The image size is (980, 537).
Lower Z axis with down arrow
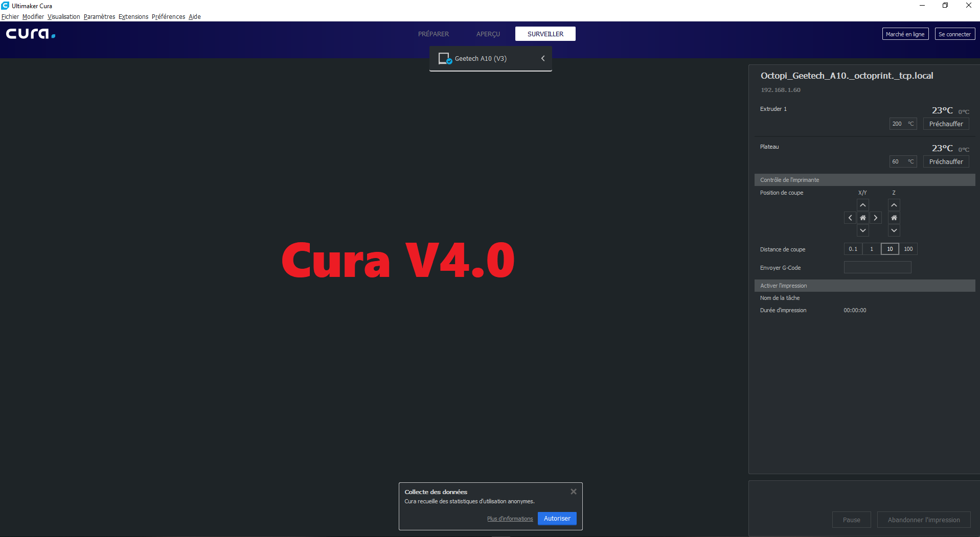click(894, 230)
